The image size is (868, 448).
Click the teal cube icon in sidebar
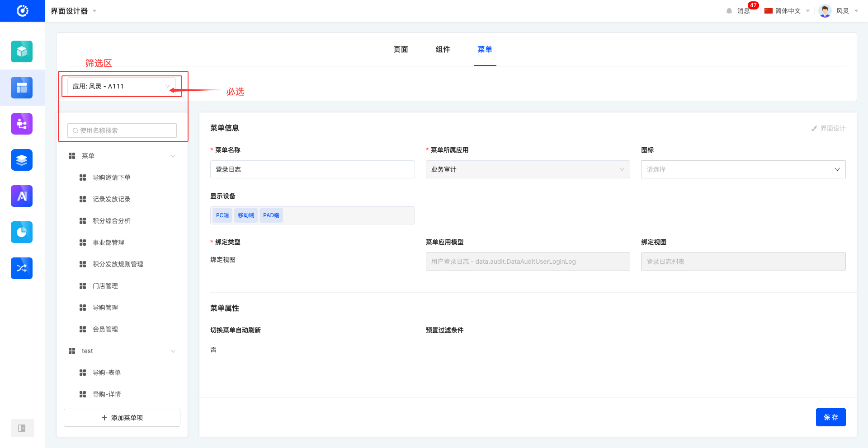pos(22,51)
